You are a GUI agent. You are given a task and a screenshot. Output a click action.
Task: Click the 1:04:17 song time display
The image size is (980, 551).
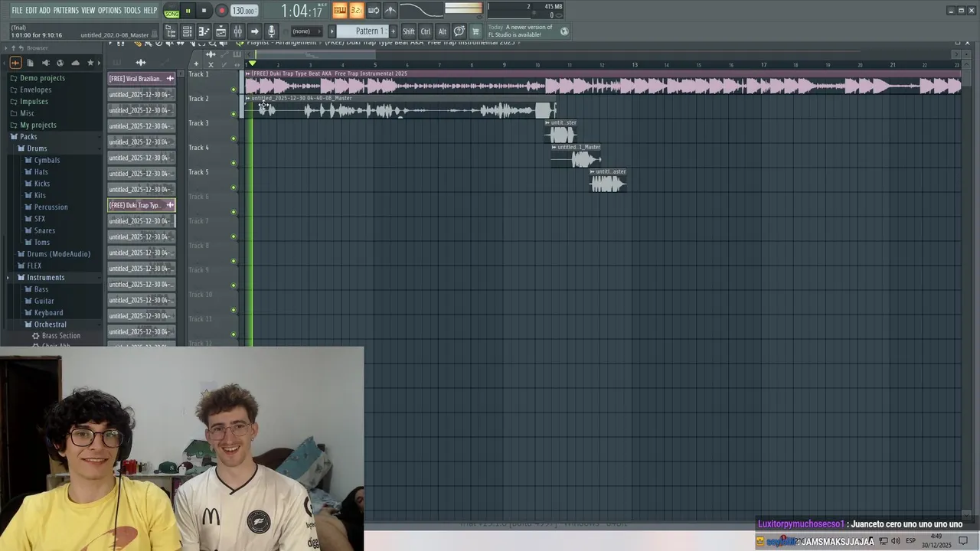(301, 11)
